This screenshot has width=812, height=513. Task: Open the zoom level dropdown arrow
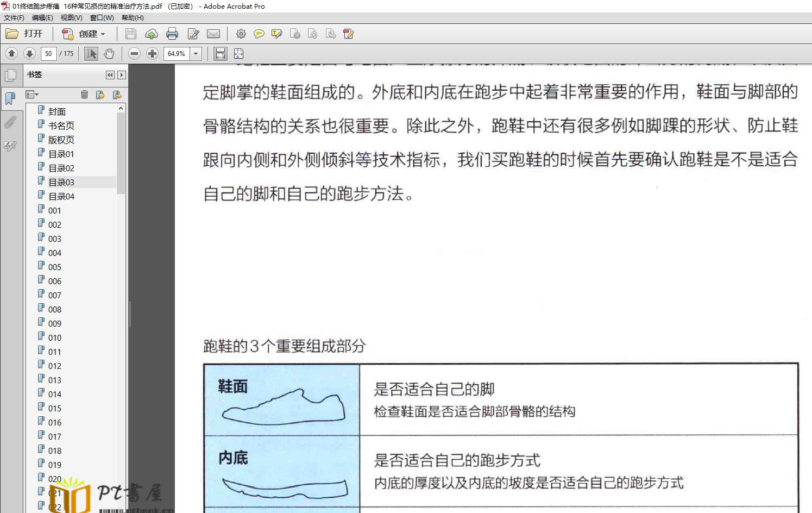click(196, 53)
